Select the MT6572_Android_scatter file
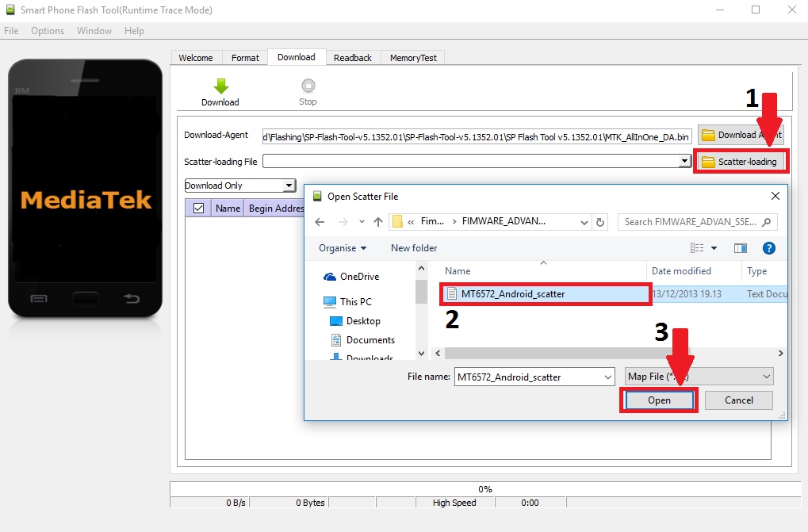This screenshot has height=532, width=808. (x=513, y=294)
